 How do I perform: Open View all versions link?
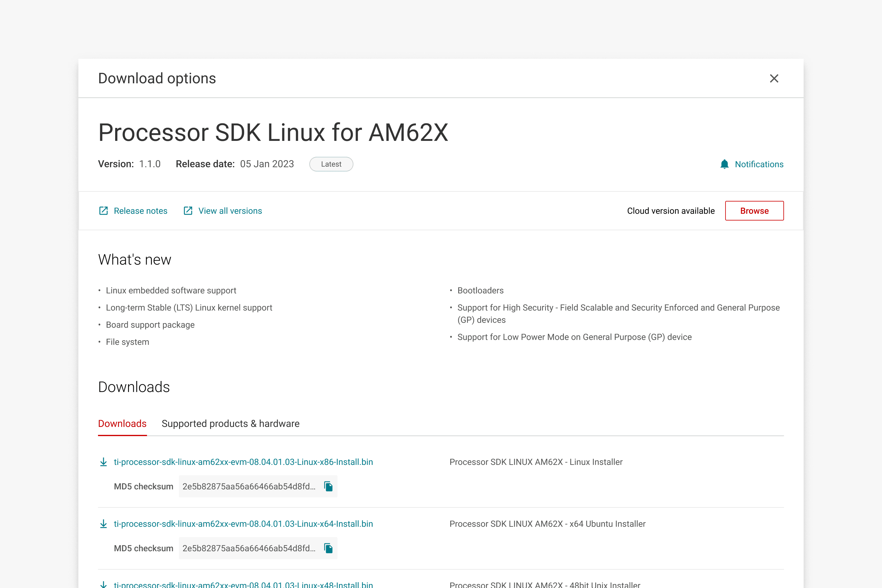point(230,211)
